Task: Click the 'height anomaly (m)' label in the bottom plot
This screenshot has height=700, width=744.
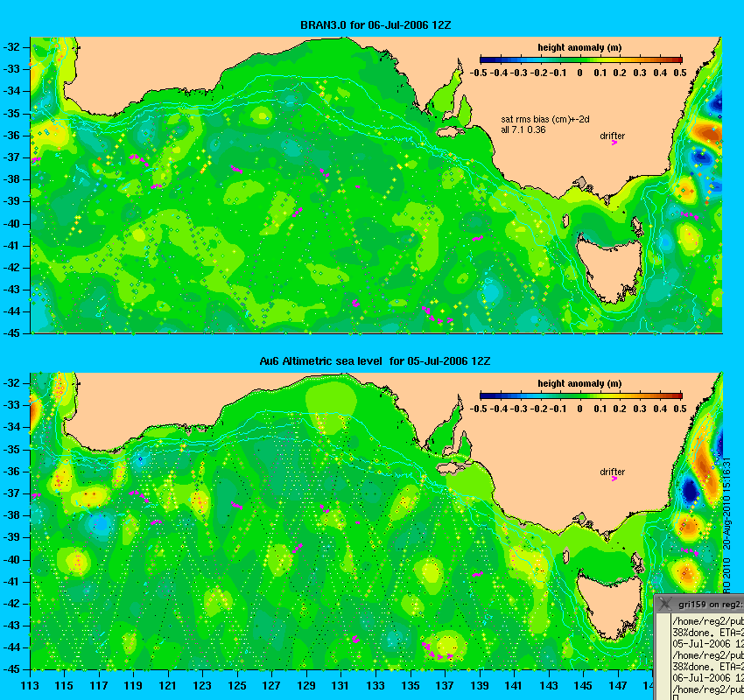Action: pyautogui.click(x=579, y=383)
